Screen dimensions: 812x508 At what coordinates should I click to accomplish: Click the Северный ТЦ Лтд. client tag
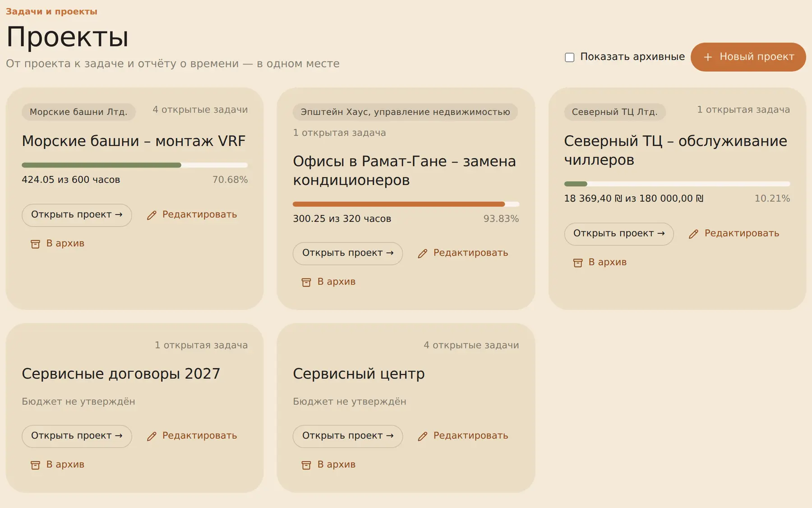click(x=614, y=112)
